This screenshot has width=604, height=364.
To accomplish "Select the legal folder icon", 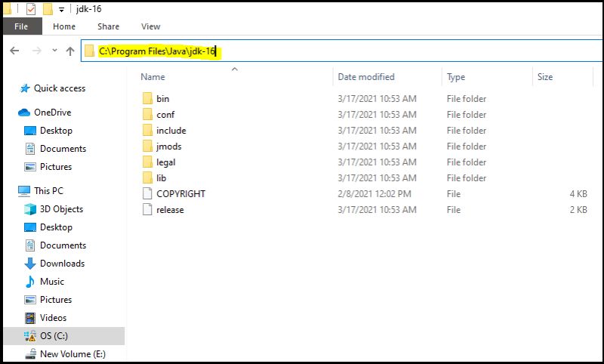I will tap(147, 162).
